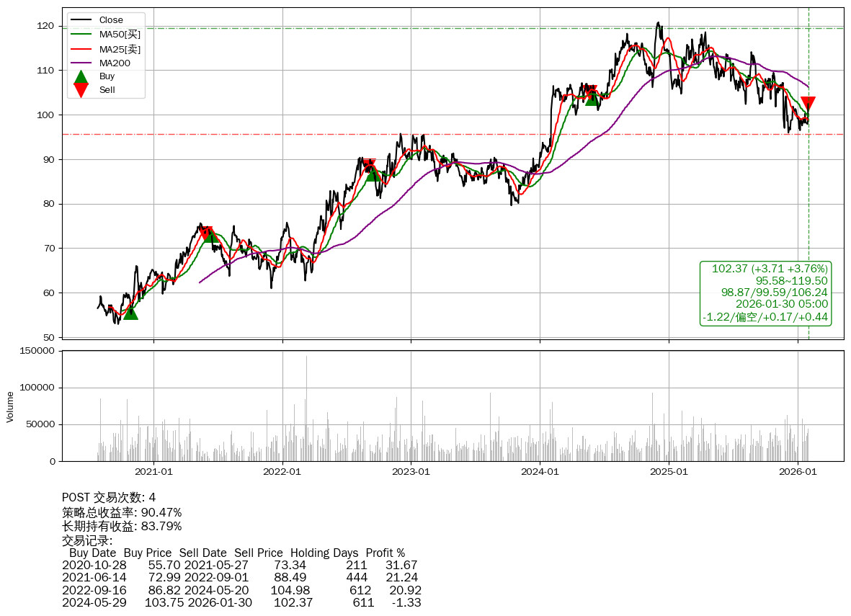
Task: Select the trade row with buy date 2020-10-28
Action: coord(239,566)
